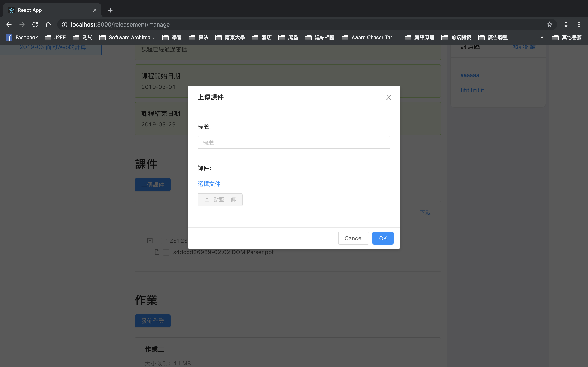This screenshot has width=588, height=367.
Task: Open the Facebook bookmark
Action: click(x=22, y=37)
